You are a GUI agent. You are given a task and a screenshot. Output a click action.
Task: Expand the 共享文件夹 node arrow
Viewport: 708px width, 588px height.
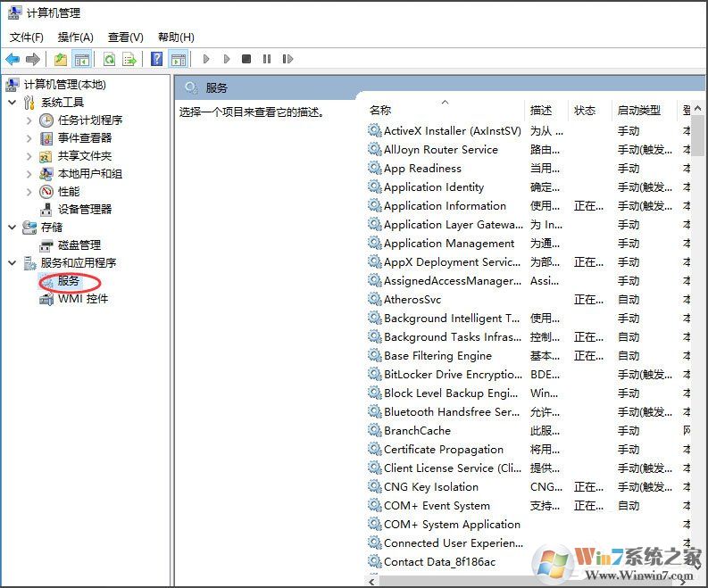pyautogui.click(x=29, y=156)
